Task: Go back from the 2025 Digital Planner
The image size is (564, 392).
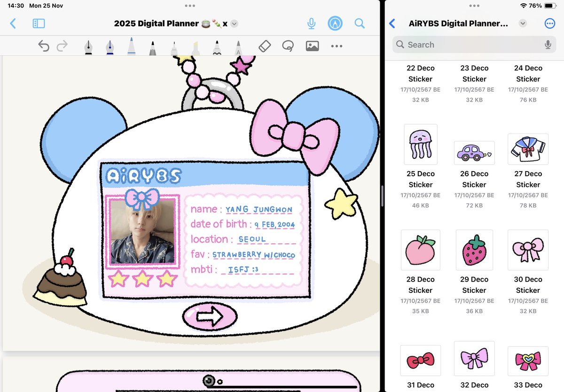Action: pyautogui.click(x=13, y=24)
